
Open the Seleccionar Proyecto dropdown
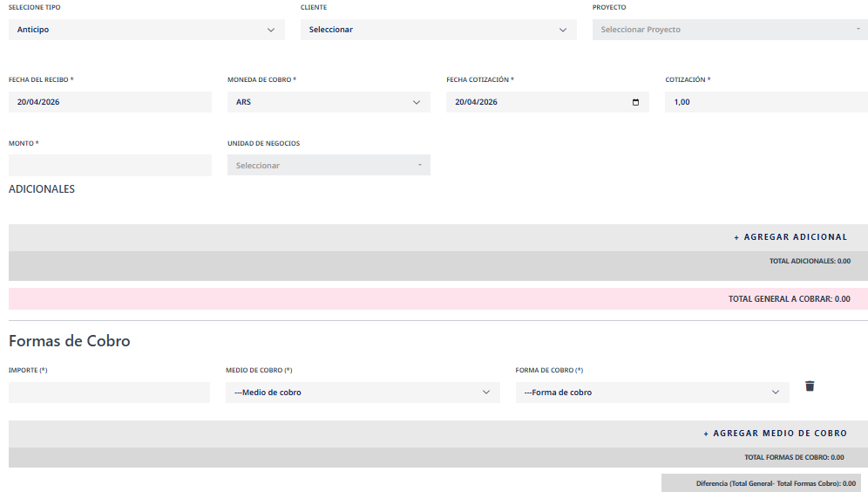(730, 30)
